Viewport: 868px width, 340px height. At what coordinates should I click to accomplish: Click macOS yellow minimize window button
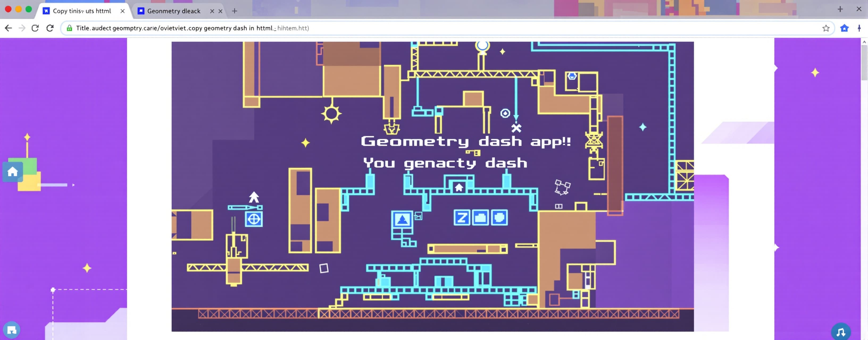(x=19, y=9)
